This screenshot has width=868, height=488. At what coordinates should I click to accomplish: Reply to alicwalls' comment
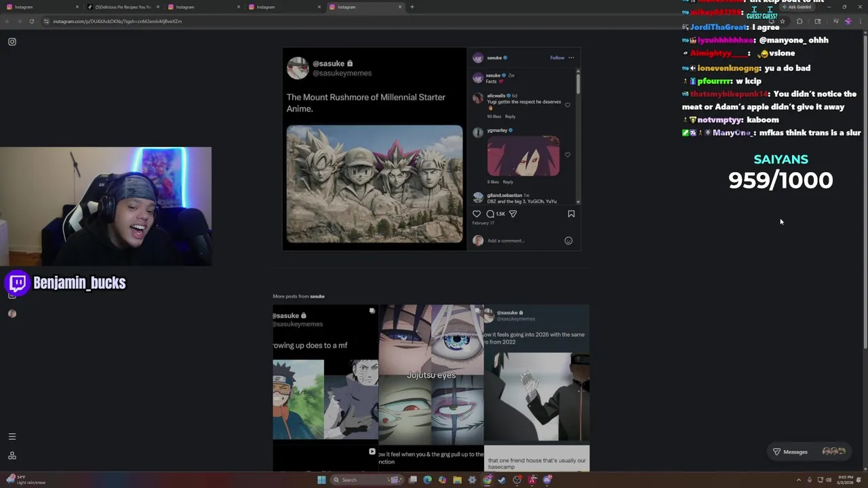[510, 117]
